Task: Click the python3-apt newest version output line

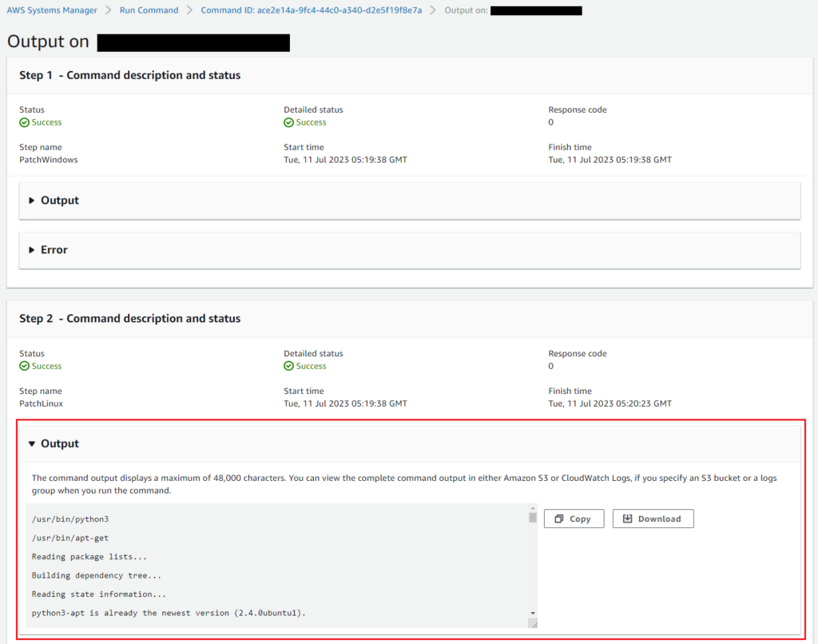Action: (169, 613)
